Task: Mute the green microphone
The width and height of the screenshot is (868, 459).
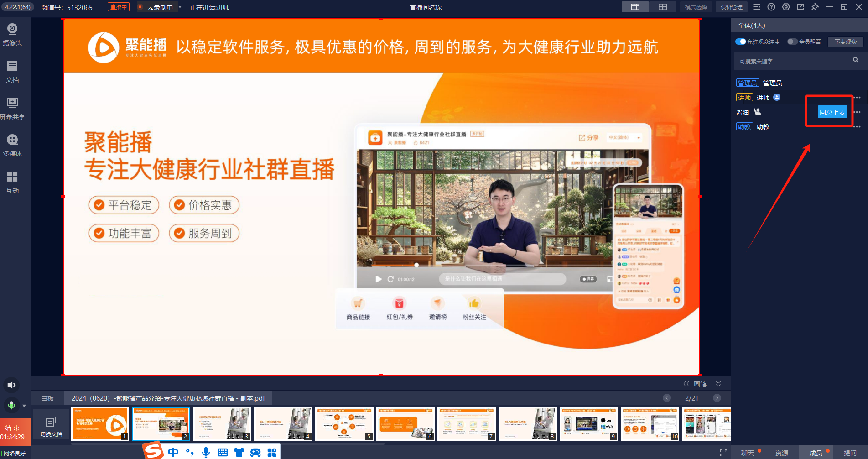Action: click(x=12, y=405)
